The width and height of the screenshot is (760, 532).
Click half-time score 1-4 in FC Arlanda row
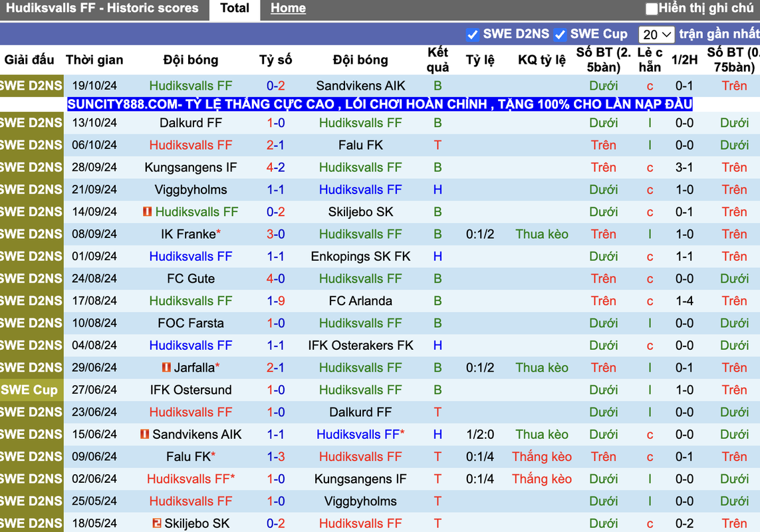[684, 301]
